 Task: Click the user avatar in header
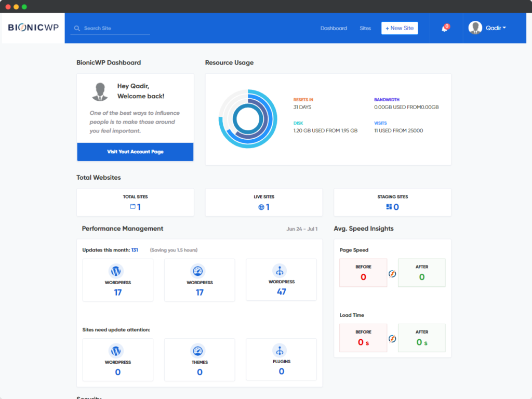pyautogui.click(x=475, y=28)
